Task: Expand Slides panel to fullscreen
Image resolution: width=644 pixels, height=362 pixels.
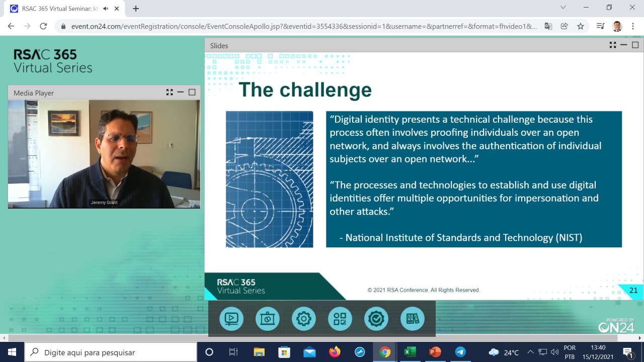Action: (612, 45)
